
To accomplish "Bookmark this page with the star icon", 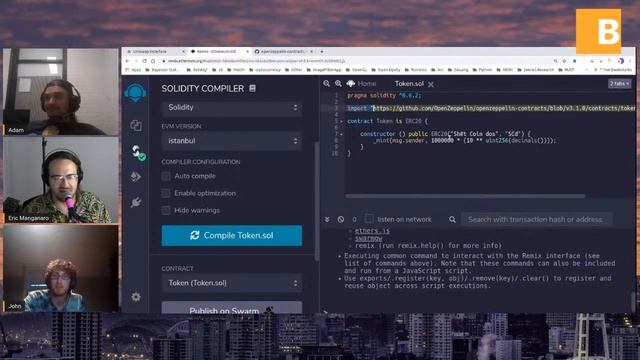I will click(x=574, y=61).
